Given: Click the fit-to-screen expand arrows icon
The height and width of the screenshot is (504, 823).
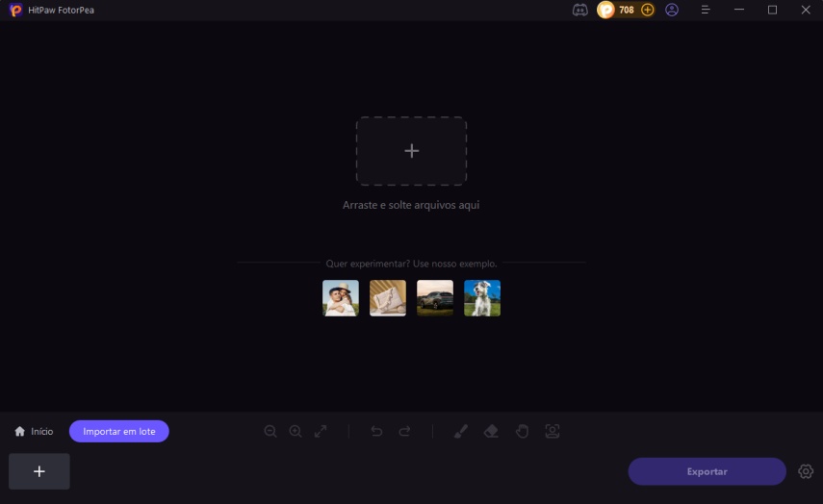Looking at the screenshot, I should [321, 432].
